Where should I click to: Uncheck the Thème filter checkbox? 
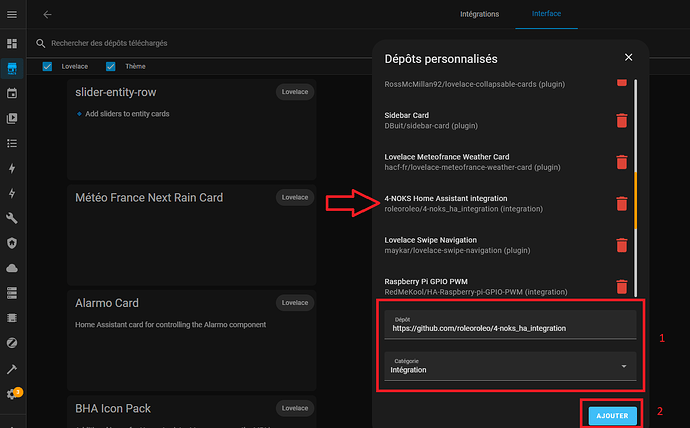tap(111, 67)
